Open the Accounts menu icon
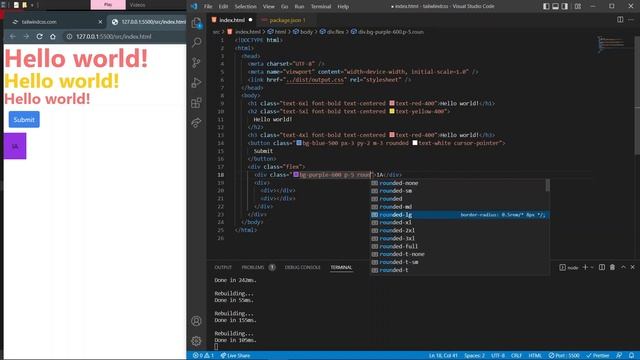 coord(196,321)
